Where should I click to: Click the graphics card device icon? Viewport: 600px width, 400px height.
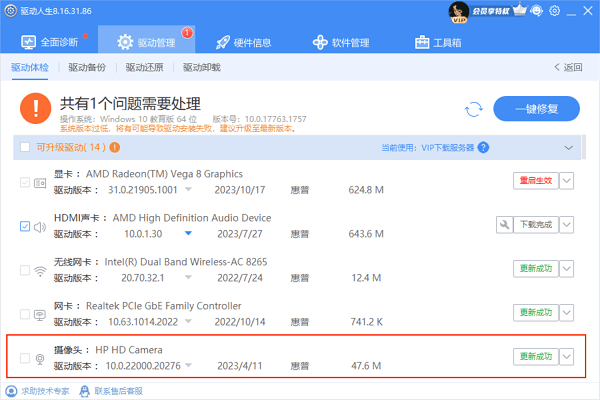[40, 183]
